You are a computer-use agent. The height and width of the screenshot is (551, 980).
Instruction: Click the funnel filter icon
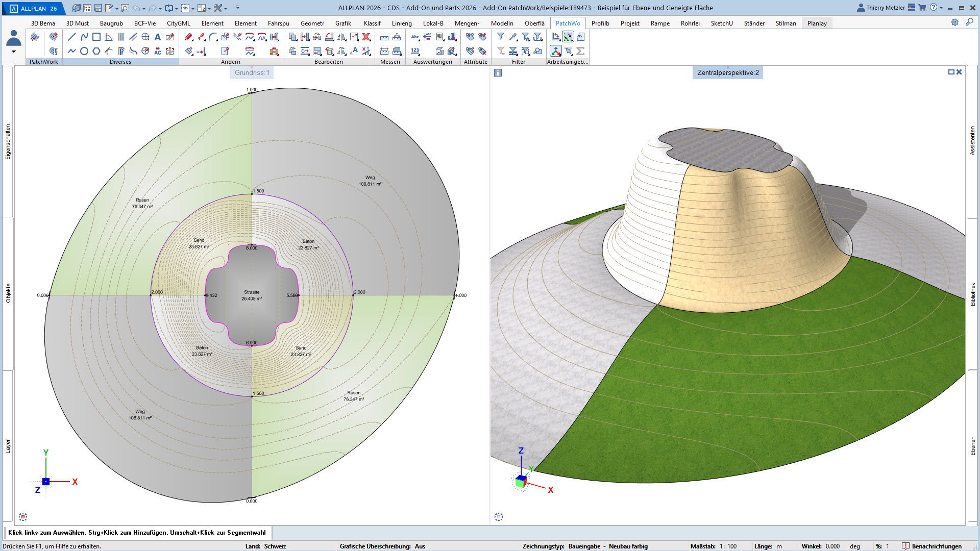point(501,37)
